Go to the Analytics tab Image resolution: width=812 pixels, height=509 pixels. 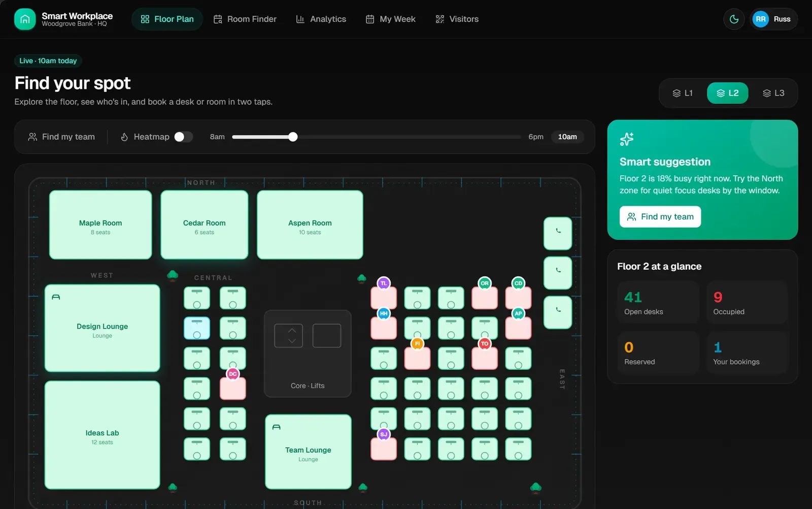point(321,19)
